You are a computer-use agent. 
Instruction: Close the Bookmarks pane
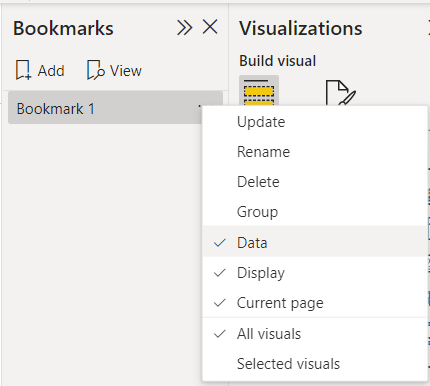(x=210, y=27)
